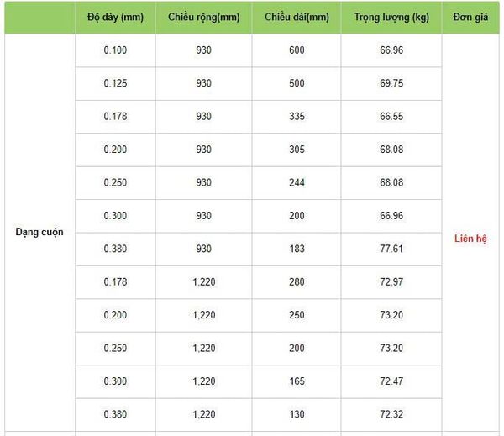Click the Dạng cuộn row label
This screenshot has height=436, width=504.
tap(39, 232)
